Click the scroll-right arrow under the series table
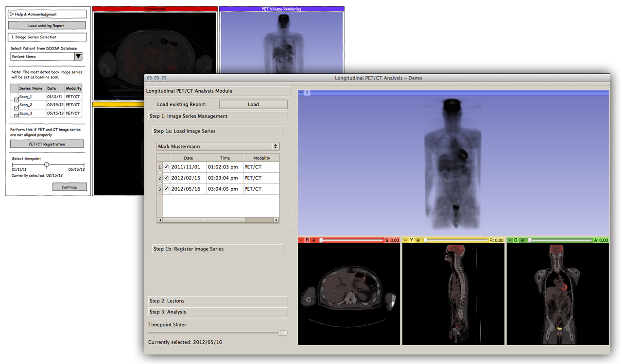 276,220
